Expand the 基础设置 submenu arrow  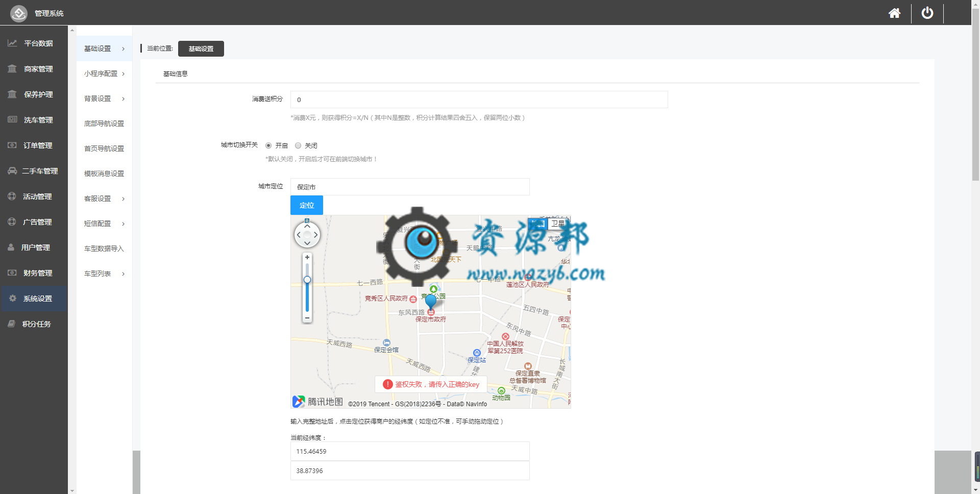pos(124,49)
